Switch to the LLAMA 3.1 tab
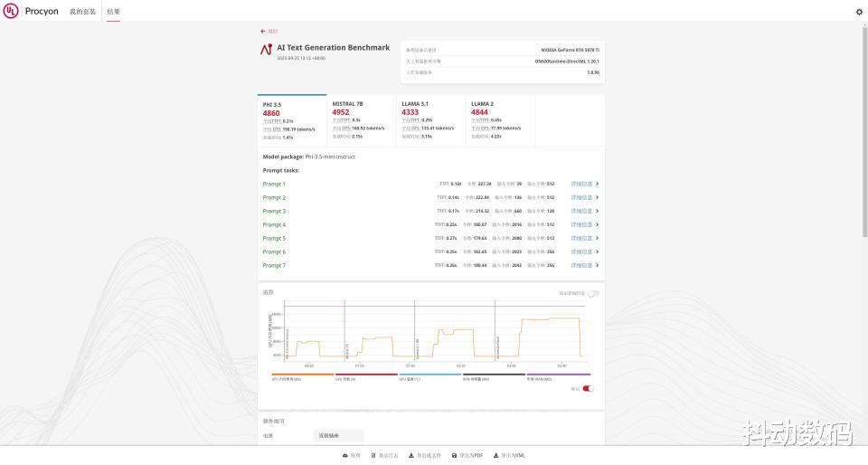 [430, 120]
